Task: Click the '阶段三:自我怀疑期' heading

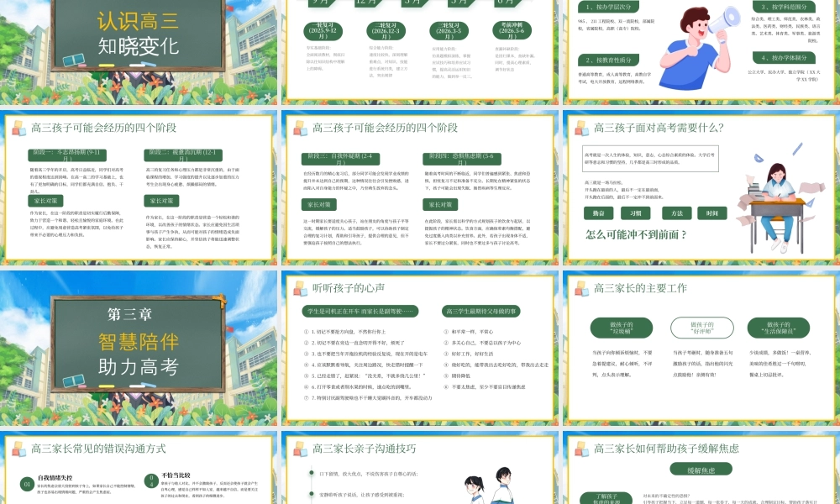Action: click(341, 159)
